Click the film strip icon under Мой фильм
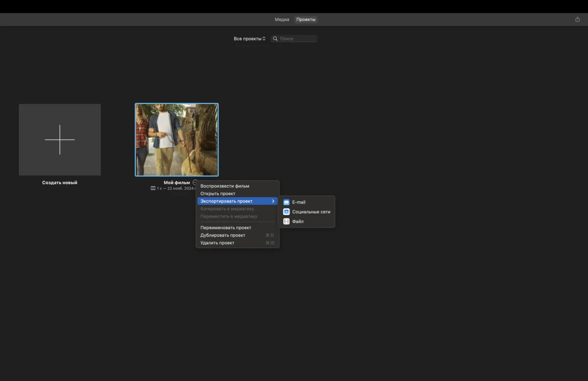The height and width of the screenshot is (381, 588). [153, 188]
